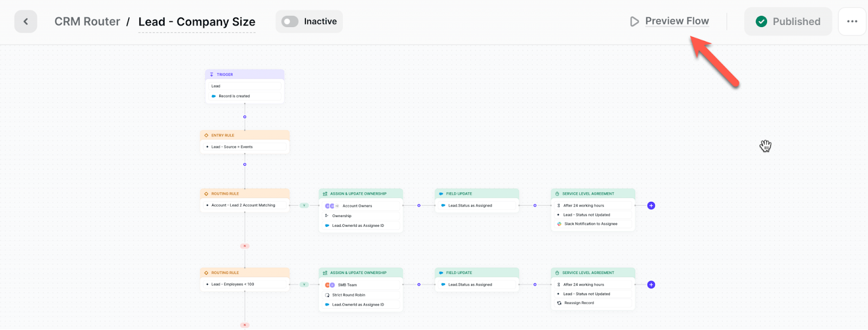
Task: Open the CRM Router breadcrumb
Action: pos(87,22)
